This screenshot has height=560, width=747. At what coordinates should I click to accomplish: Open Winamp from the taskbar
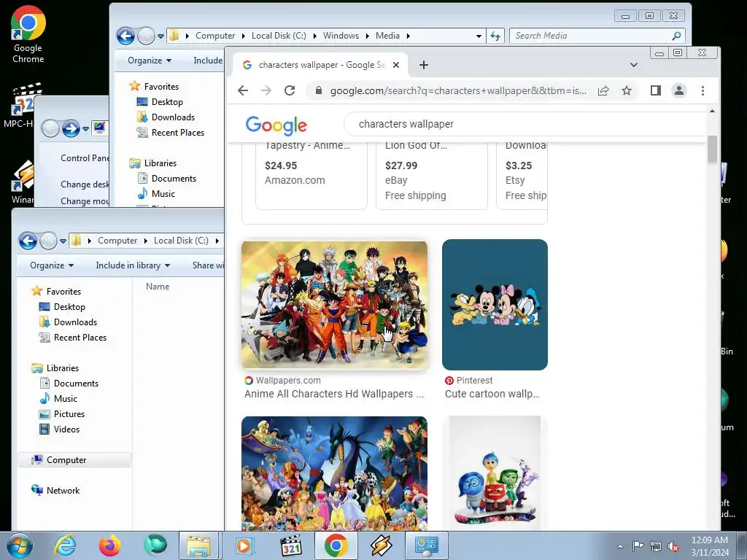[x=381, y=545]
